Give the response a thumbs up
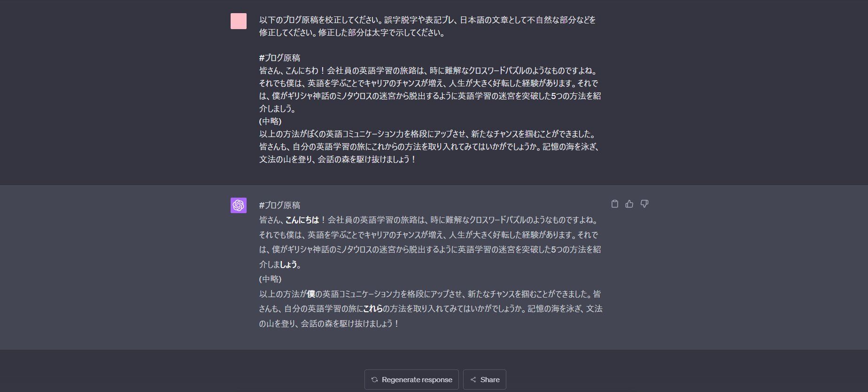The height and width of the screenshot is (392, 868). coord(629,204)
